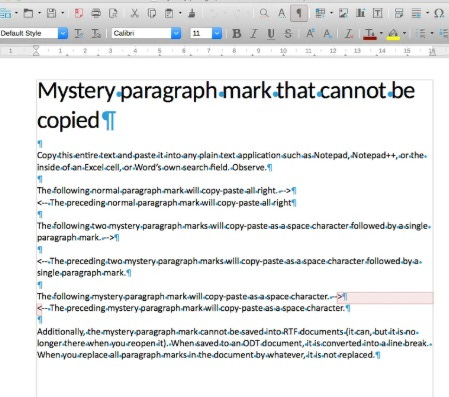Toggle the formatting marks pilcrow button
449x397 pixels.
click(299, 13)
